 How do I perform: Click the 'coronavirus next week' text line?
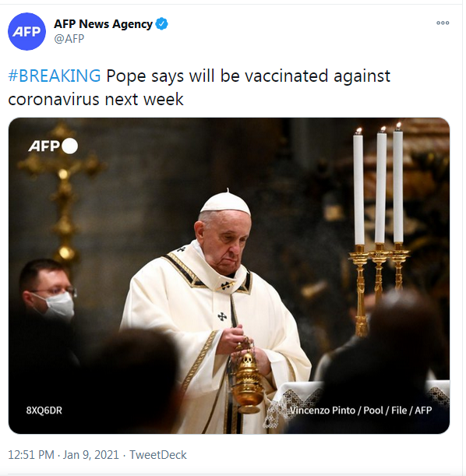coord(96,99)
